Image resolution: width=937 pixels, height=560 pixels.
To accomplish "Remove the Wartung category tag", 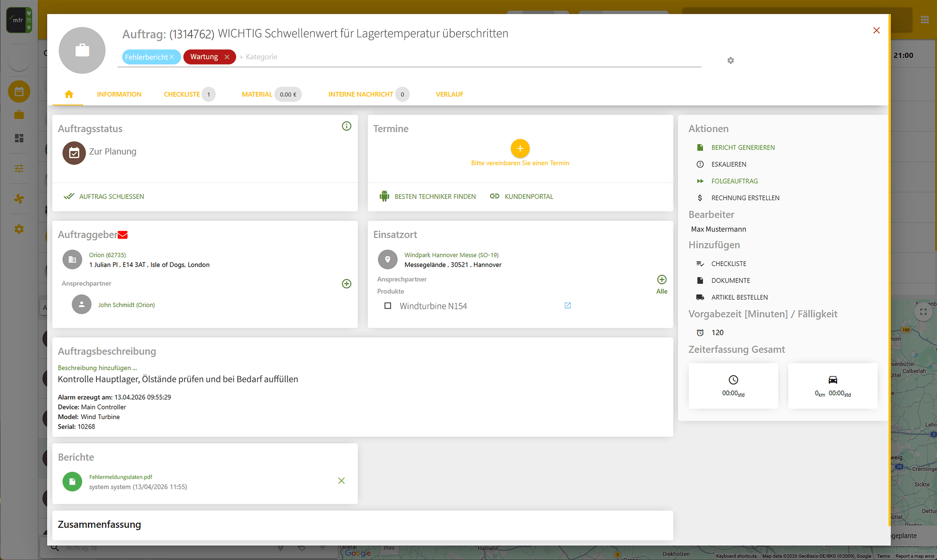I will point(227,57).
